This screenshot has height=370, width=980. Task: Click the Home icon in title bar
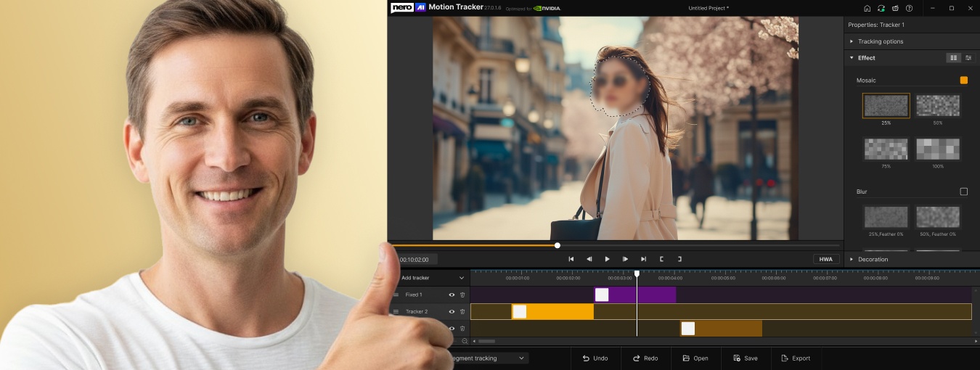867,8
